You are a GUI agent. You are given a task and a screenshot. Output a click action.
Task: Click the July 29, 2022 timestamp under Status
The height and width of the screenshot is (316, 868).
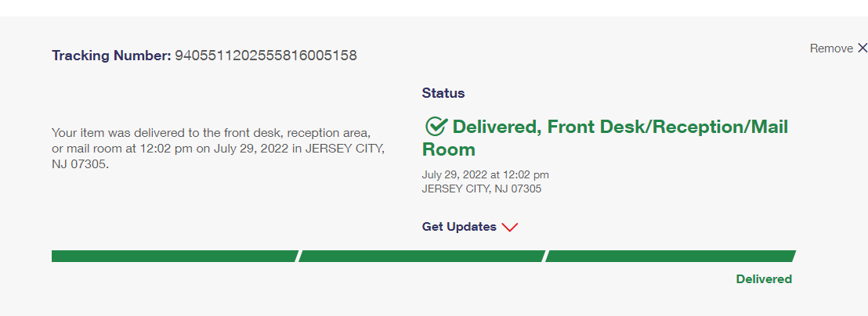pos(485,174)
